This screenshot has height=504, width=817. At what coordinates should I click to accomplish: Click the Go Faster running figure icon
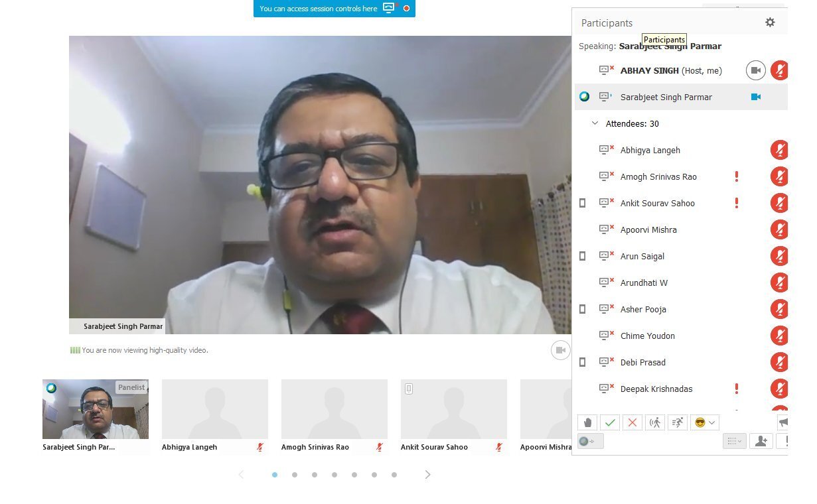678,422
